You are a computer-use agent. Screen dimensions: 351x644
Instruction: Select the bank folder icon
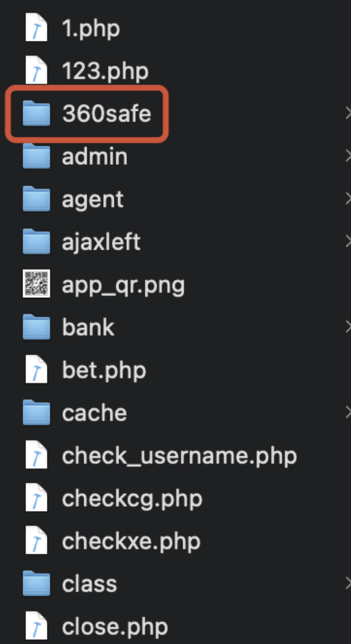[x=36, y=327]
